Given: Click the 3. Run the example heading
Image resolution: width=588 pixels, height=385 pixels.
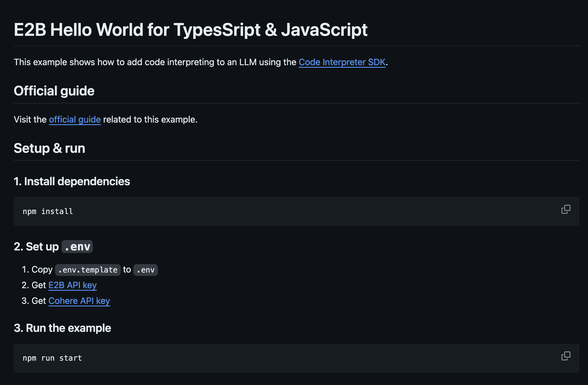Looking at the screenshot, I should point(62,328).
